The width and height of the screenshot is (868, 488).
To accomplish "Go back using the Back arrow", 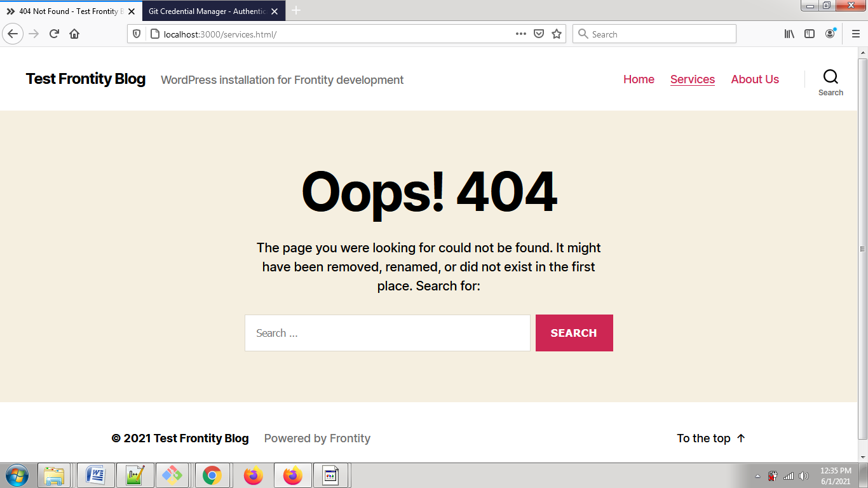I will 13,34.
